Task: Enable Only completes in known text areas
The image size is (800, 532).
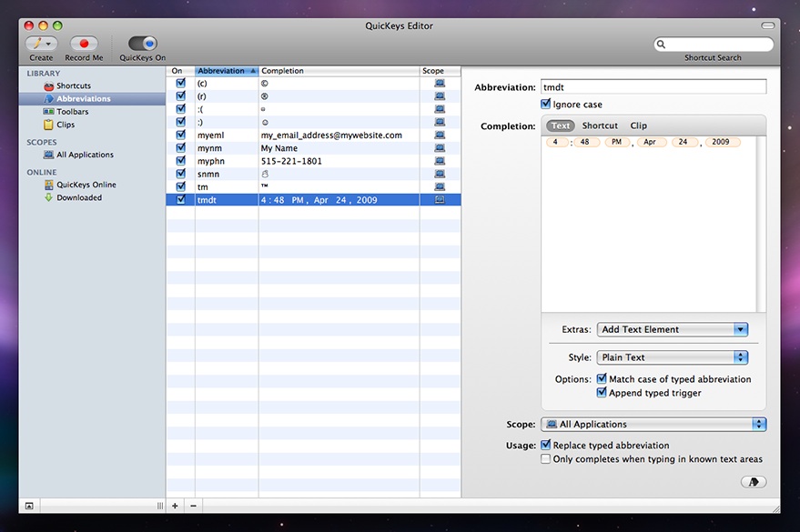Action: point(545,458)
